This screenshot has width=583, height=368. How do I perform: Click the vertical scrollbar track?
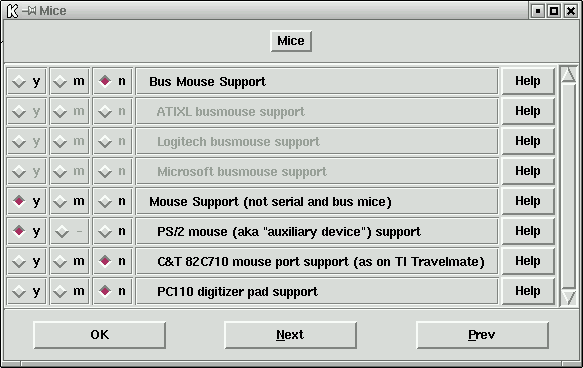point(568,186)
